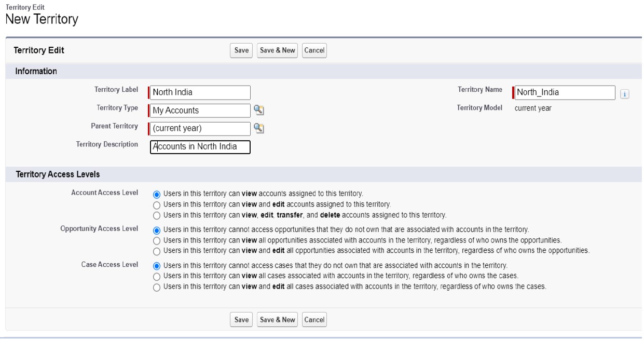Click the top Save & New button
644x340 pixels.
pyautogui.click(x=277, y=50)
